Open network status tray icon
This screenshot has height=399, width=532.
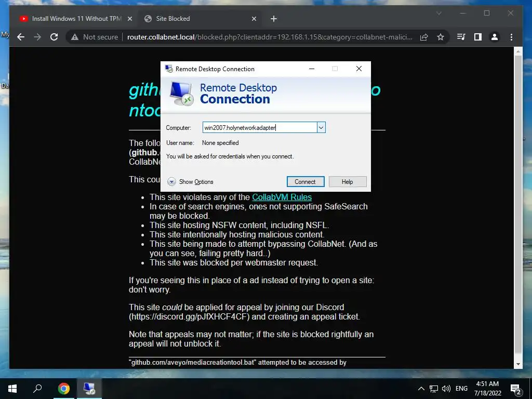pos(434,389)
